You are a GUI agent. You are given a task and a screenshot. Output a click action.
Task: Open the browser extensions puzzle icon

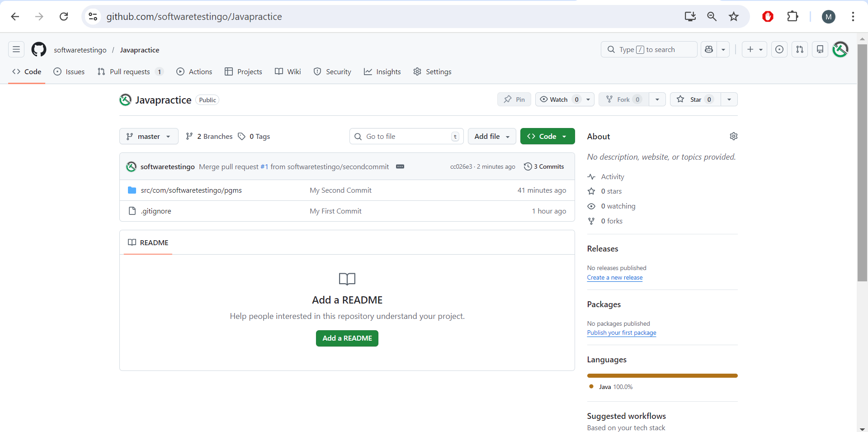click(793, 17)
